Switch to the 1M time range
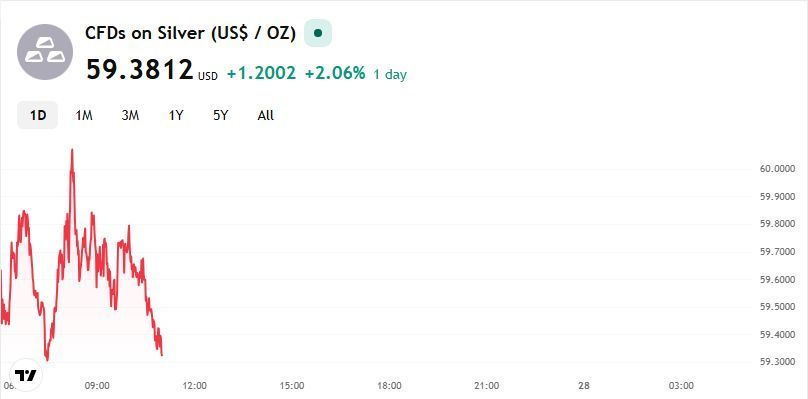 tap(83, 115)
